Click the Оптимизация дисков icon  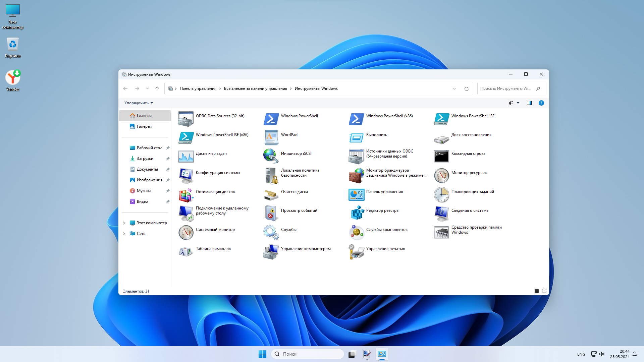point(186,194)
